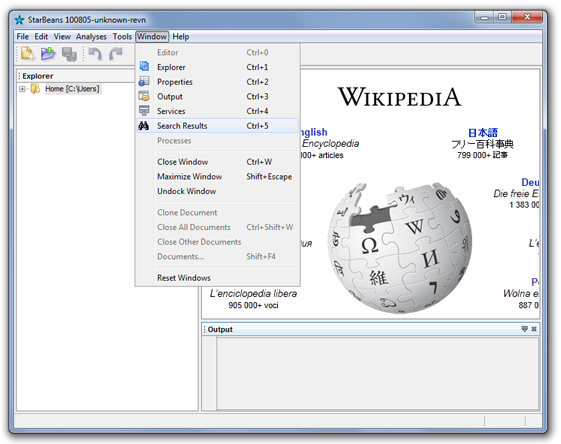This screenshot has width=561, height=444.
Task: Click the Output panel title
Action: tap(220, 329)
